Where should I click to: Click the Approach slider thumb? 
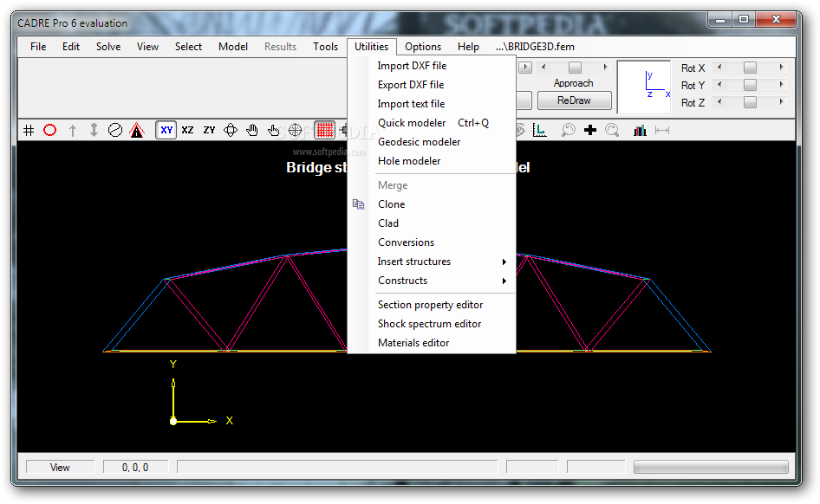575,67
